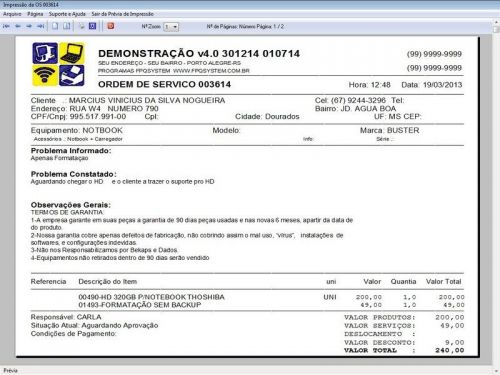Click the VALOR TOTAL 240,00 line
This screenshot has width=500, height=375.
pyautogui.click(x=404, y=350)
